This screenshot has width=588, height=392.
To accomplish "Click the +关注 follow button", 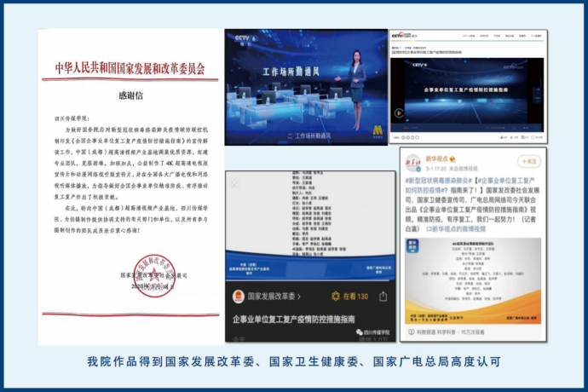I will click(x=528, y=160).
